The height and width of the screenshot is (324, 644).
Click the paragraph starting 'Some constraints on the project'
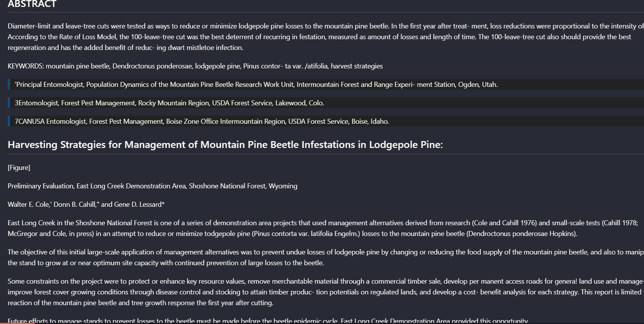tap(326, 292)
